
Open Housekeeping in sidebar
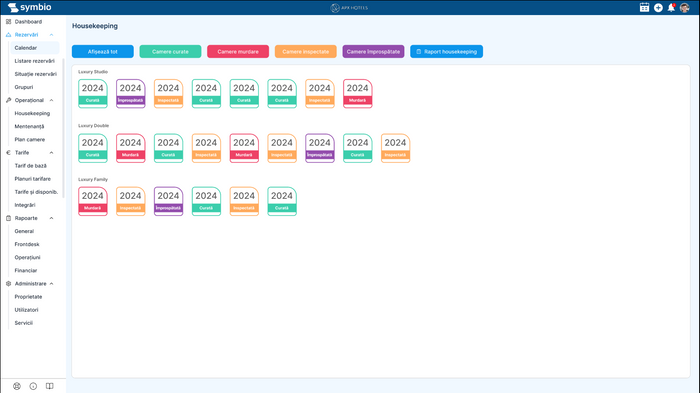click(32, 113)
